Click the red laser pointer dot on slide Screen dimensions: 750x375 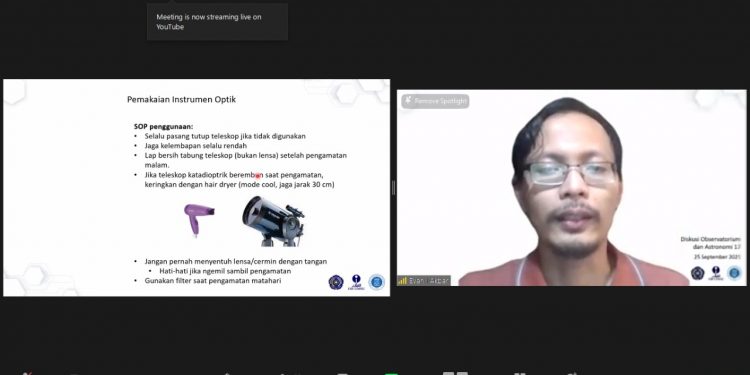pos(257,176)
